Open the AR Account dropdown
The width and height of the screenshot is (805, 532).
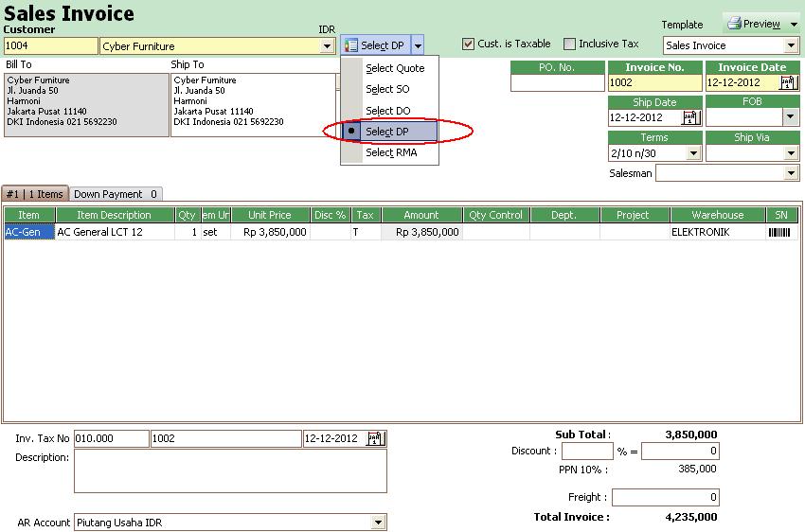pos(378,522)
